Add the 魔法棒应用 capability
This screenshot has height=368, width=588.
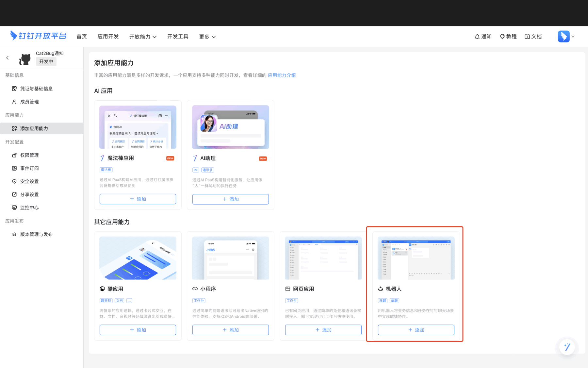(x=138, y=199)
